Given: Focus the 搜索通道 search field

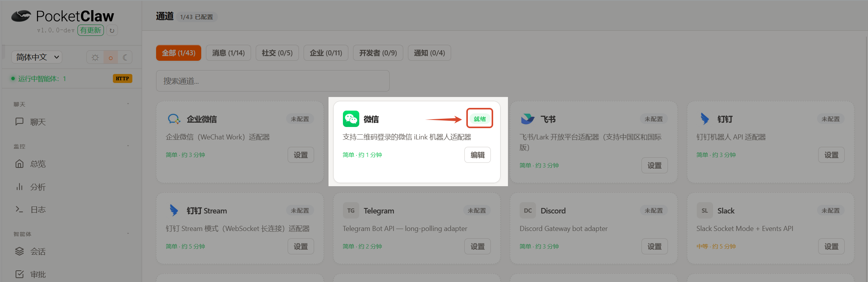Looking at the screenshot, I should point(273,81).
